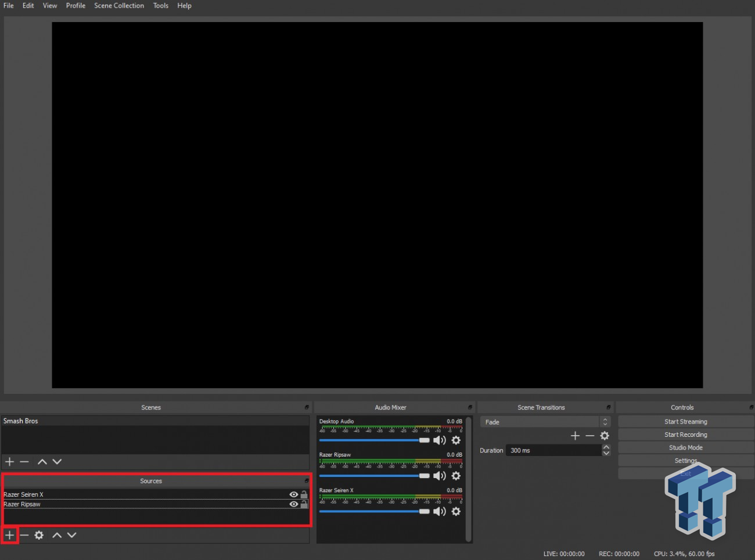Move selected scene down in list
This screenshot has width=755, height=560.
[57, 462]
